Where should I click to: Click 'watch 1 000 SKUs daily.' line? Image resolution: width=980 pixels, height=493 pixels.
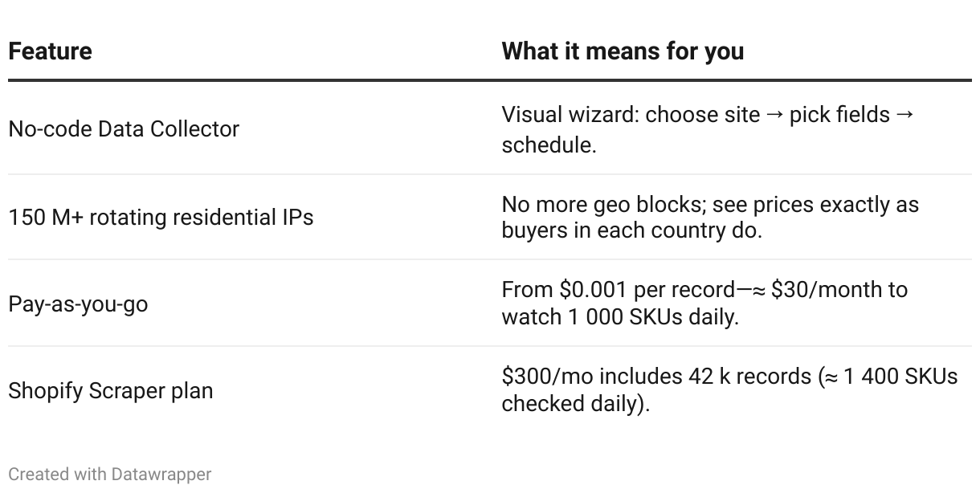620,317
